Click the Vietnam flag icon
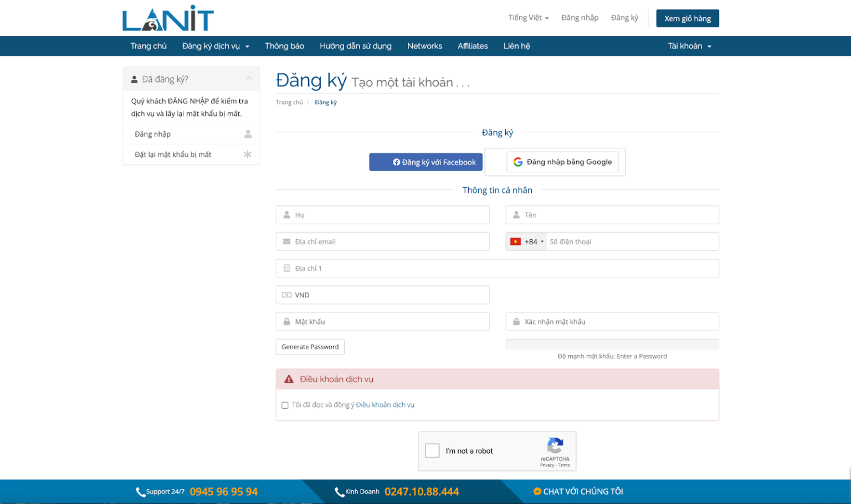This screenshot has height=504, width=851. (515, 241)
